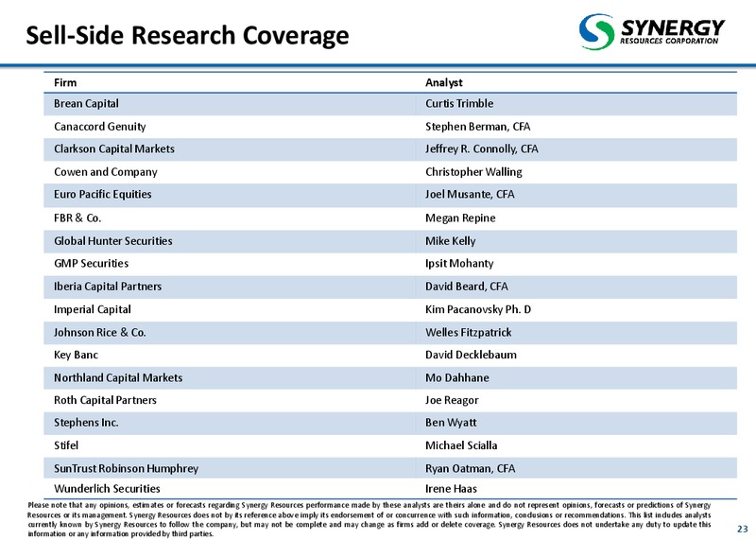This screenshot has width=756, height=540.
Task: Click analyst 'Welles Fitzpatrick'
Action: tap(468, 333)
